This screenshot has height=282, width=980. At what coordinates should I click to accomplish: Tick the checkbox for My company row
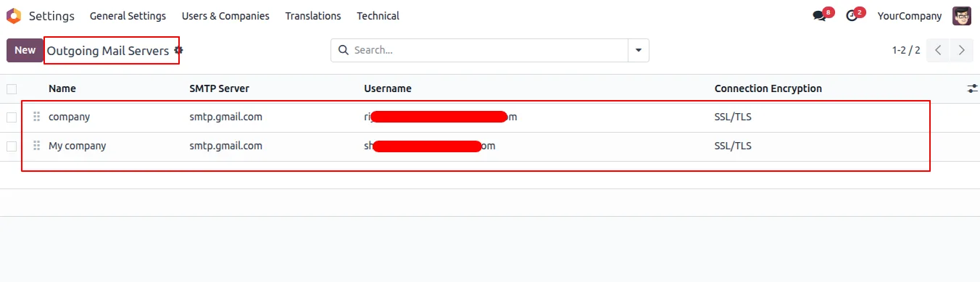pos(12,146)
